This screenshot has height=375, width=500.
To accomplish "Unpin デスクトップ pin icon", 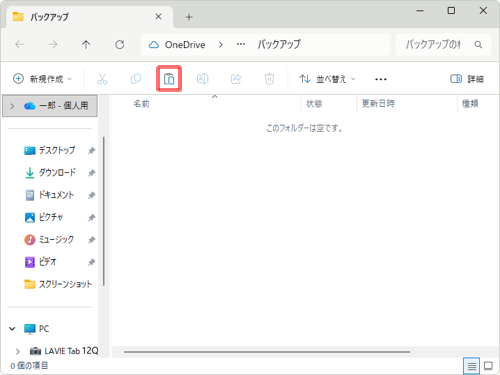I will pos(92,151).
